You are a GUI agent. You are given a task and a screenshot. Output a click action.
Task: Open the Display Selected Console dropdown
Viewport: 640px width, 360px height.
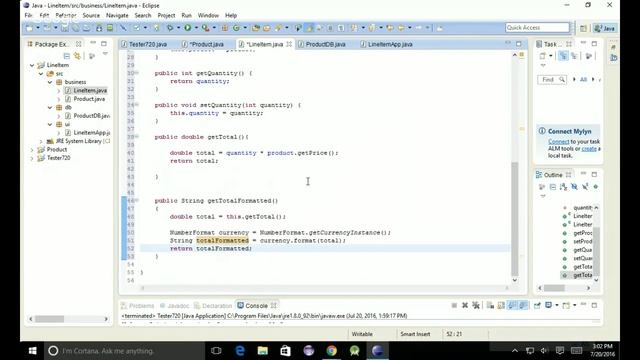click(x=557, y=305)
